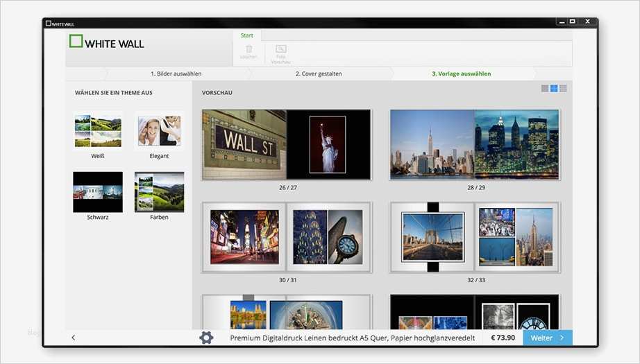Select the Wall St spread 26 / 27
The height and width of the screenshot is (364, 640).
click(x=287, y=145)
